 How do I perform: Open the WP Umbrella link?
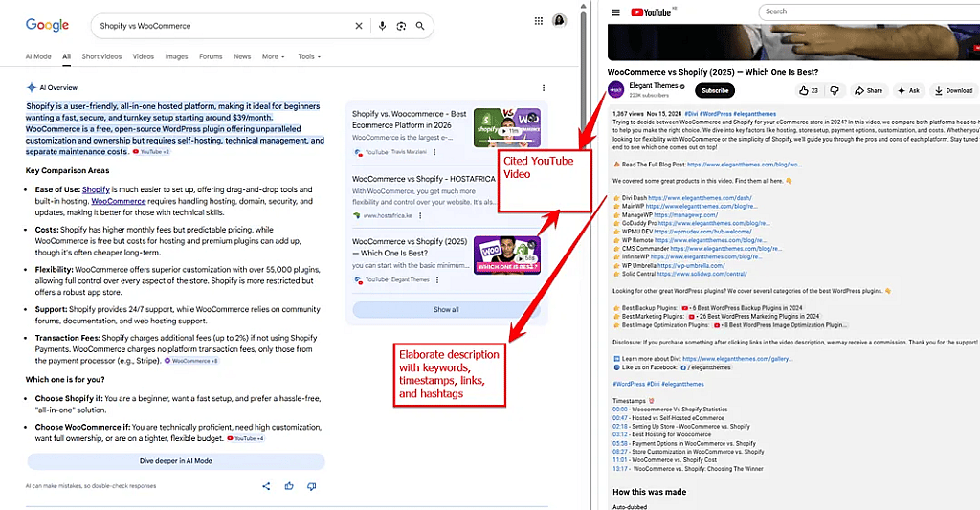pos(691,266)
